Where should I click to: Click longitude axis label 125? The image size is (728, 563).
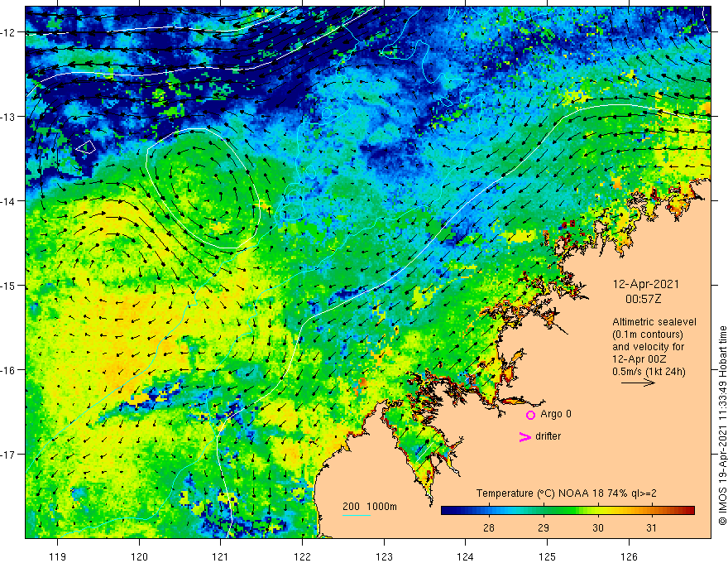547,556
